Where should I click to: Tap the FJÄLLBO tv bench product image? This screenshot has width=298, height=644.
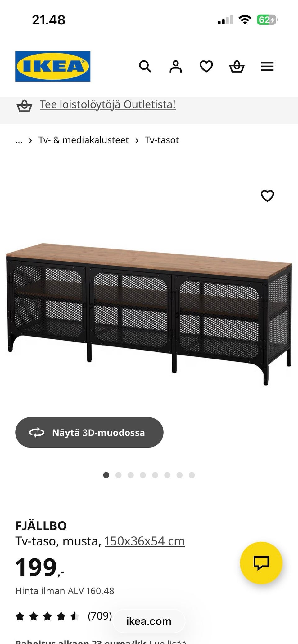[x=149, y=314]
